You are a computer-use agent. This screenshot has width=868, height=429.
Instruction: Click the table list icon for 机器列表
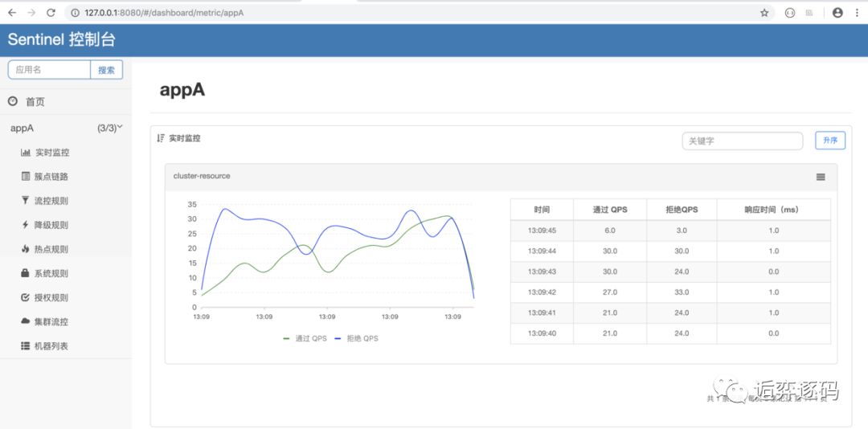26,345
